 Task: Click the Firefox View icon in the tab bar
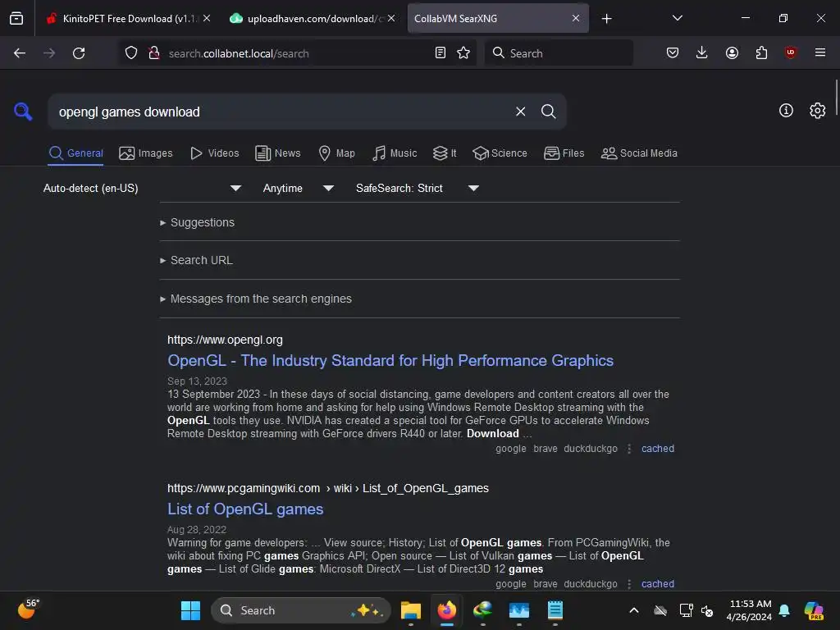pyautogui.click(x=16, y=18)
